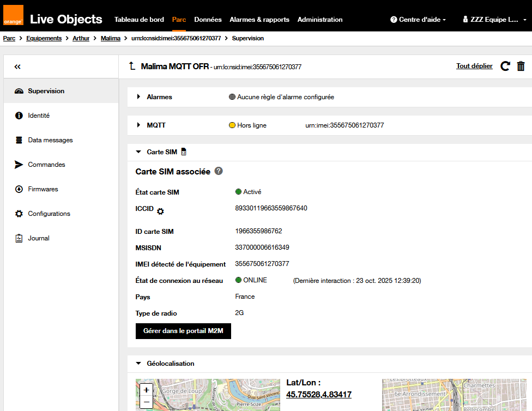Expand the Alarmes section
The height and width of the screenshot is (411, 532).
tap(138, 97)
